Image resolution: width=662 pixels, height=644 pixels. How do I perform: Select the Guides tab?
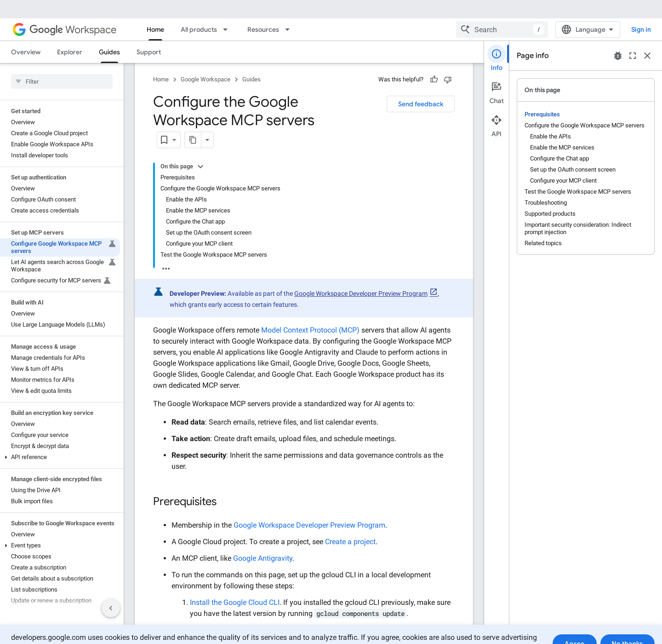click(109, 52)
